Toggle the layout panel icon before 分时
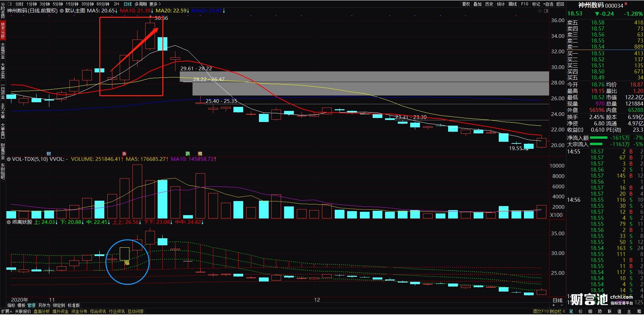This screenshot has height=315, width=644. pos(9,4)
